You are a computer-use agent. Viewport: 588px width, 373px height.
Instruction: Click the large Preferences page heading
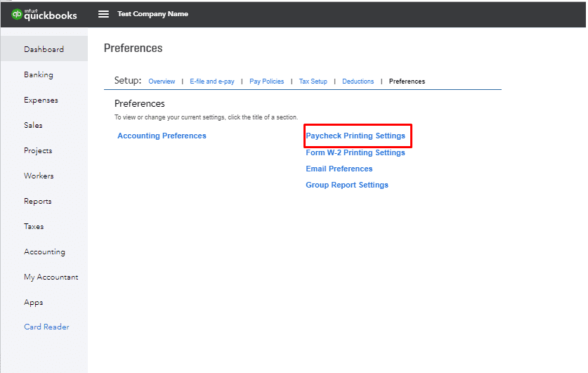133,48
